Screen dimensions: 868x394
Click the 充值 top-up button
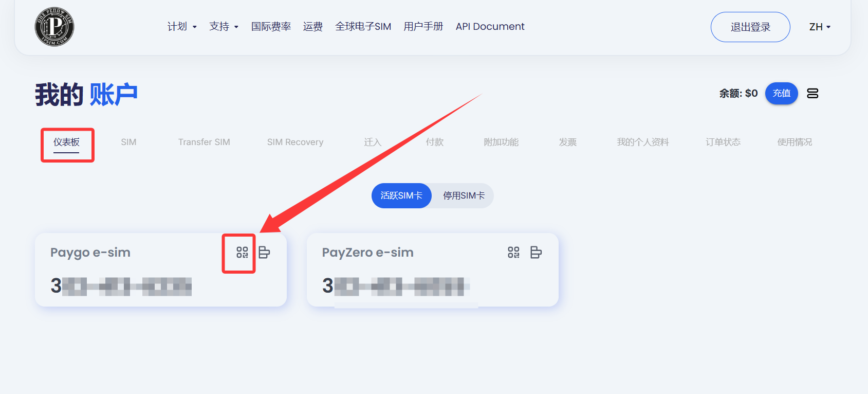pyautogui.click(x=782, y=93)
